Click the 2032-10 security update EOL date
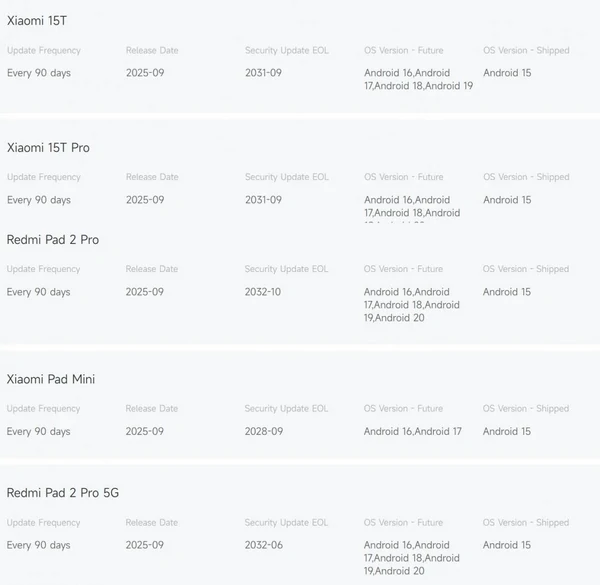The image size is (600, 585). (264, 292)
